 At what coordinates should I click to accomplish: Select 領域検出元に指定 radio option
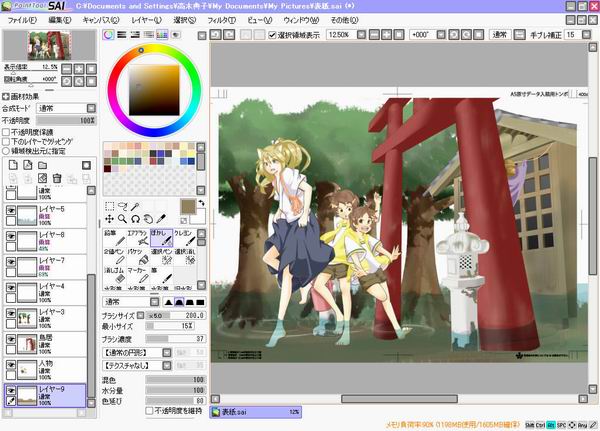click(x=6, y=151)
